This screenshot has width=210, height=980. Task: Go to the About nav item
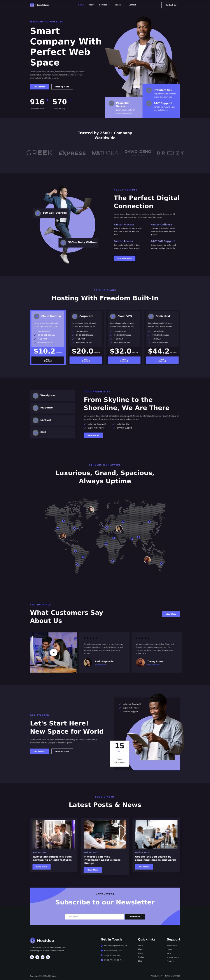coord(91,5)
